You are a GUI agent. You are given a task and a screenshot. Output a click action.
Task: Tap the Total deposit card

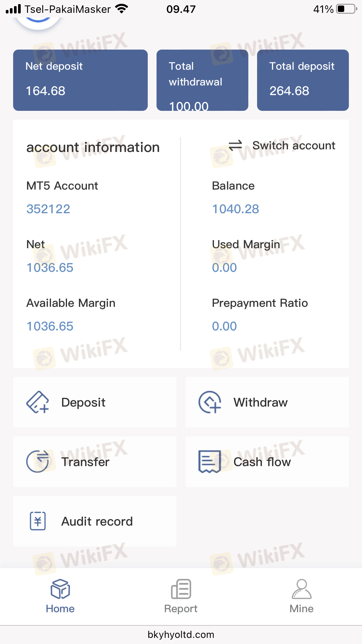pos(303,80)
